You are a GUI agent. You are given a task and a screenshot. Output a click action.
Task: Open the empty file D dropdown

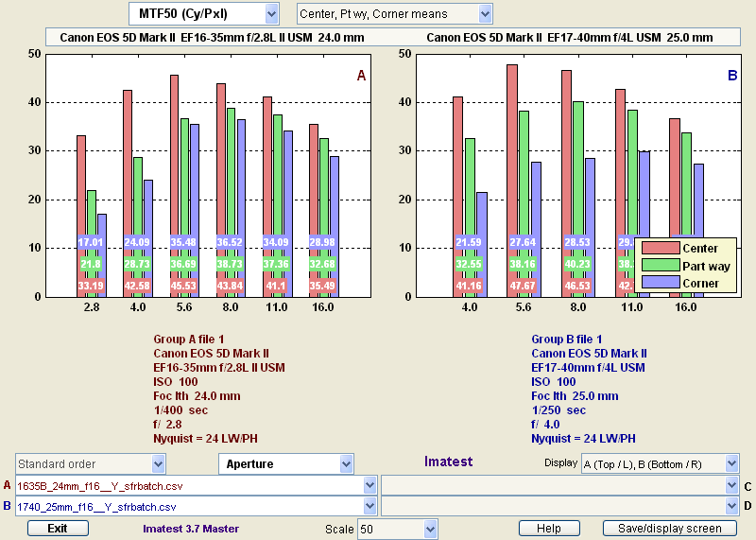pyautogui.click(x=560, y=507)
